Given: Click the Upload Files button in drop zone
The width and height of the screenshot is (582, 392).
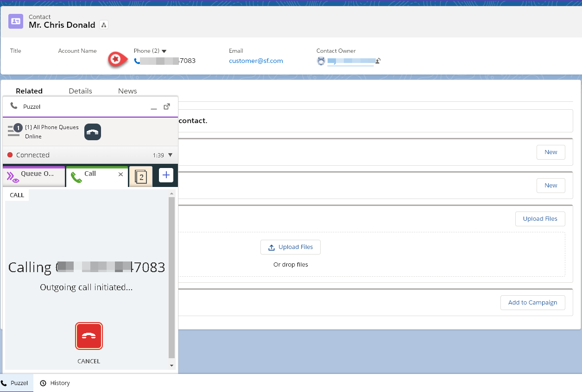Looking at the screenshot, I should (290, 247).
